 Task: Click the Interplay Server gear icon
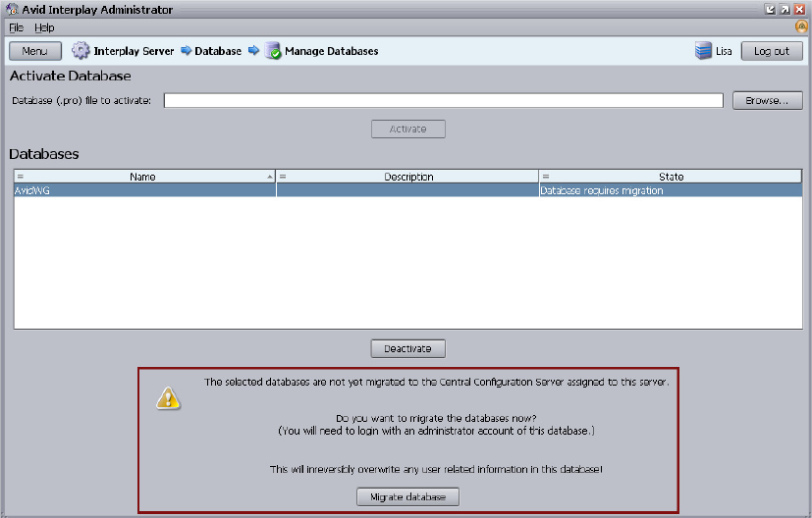81,51
